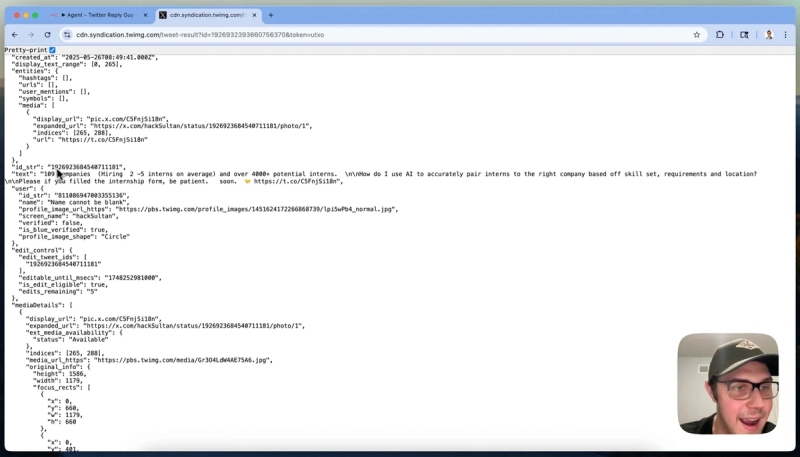Click the "width": 1179 line

[x=58, y=380]
